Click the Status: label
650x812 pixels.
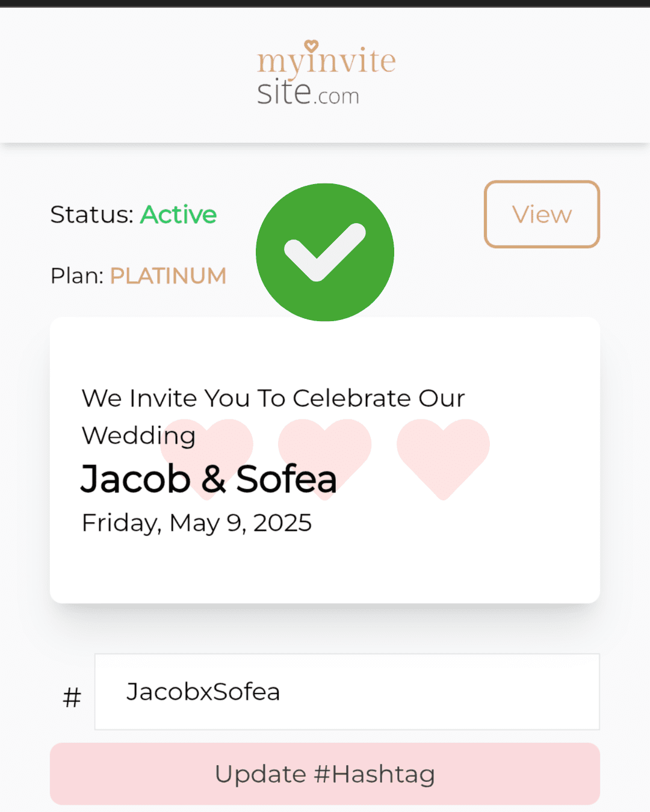pos(91,215)
